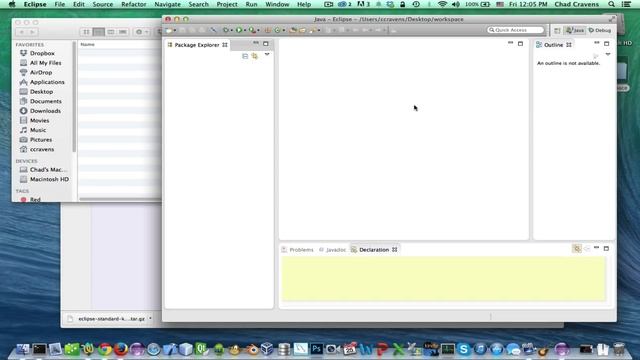Toggle Link with Editor in Package Explorer
The image size is (640, 360).
(x=255, y=56)
